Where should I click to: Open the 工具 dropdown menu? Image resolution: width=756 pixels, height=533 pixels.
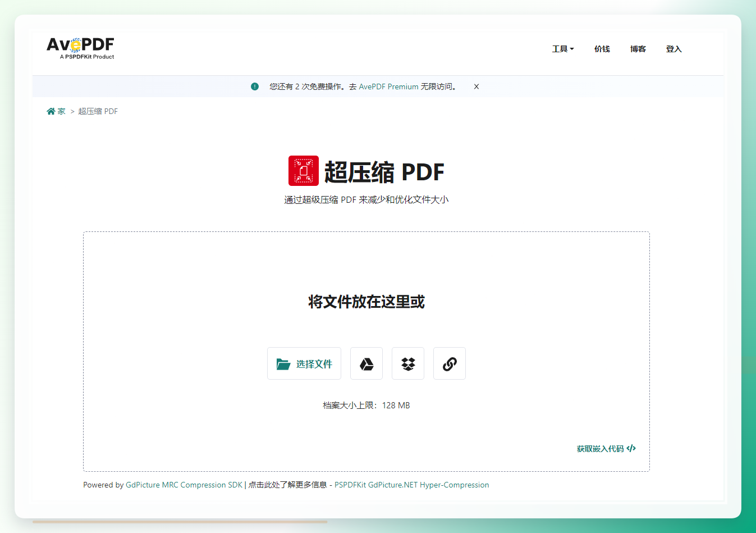(563, 49)
